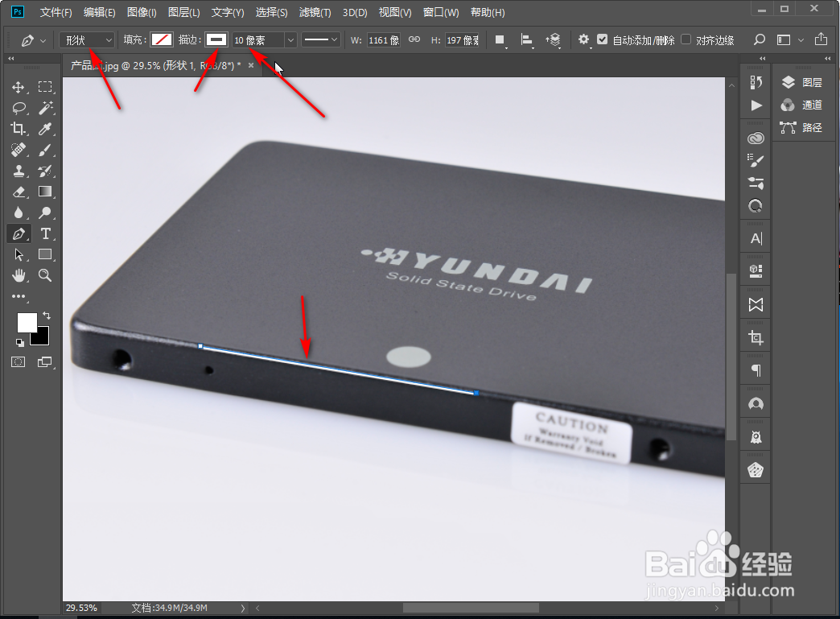Select the Gradient tool
The width and height of the screenshot is (840, 619).
click(x=45, y=192)
